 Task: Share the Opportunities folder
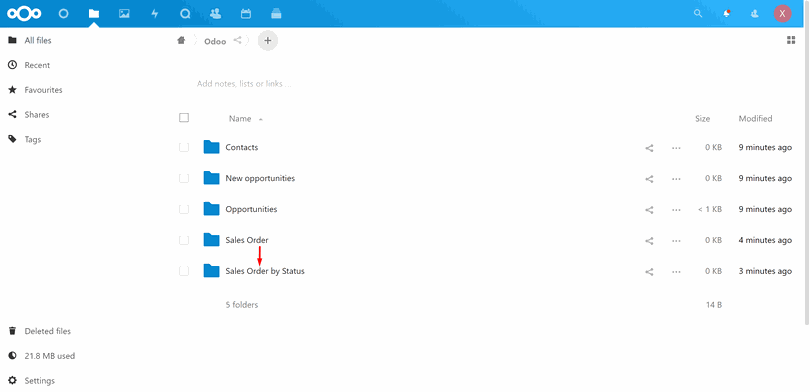click(x=649, y=210)
